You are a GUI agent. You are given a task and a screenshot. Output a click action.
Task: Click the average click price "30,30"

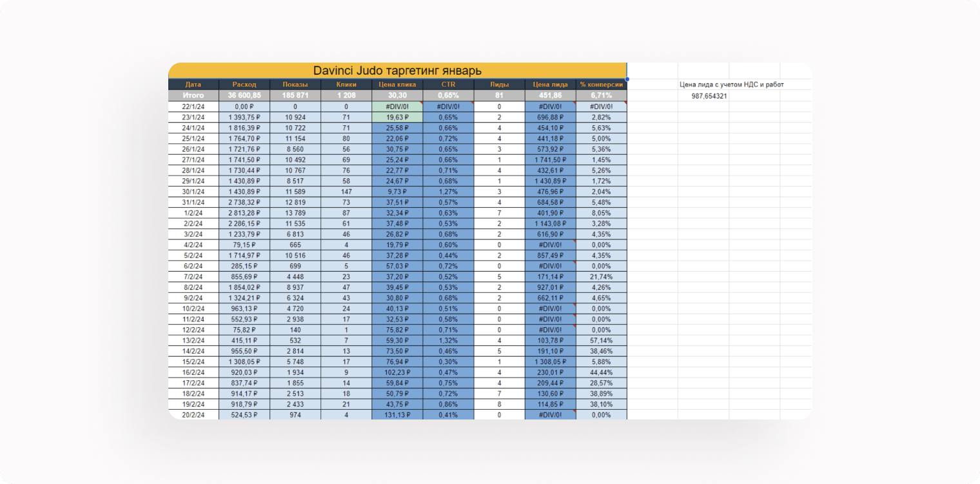pyautogui.click(x=397, y=96)
